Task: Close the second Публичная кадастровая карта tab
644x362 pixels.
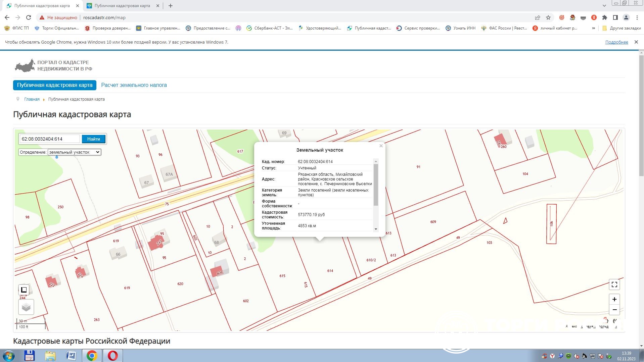Action: click(x=158, y=6)
